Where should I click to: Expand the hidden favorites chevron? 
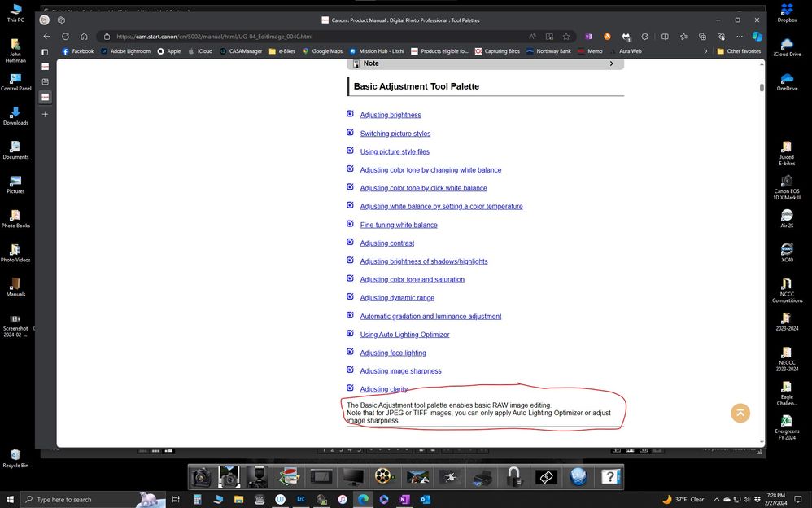click(x=706, y=50)
